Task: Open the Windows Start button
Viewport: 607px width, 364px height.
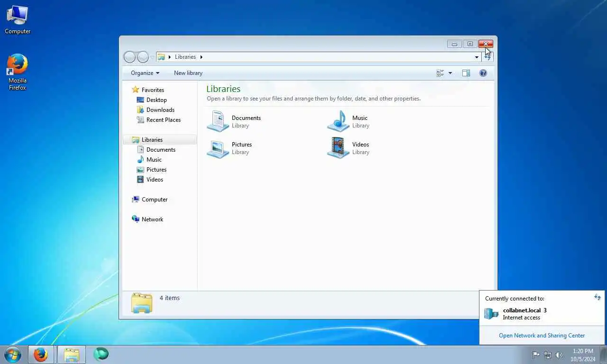Action: click(13, 355)
